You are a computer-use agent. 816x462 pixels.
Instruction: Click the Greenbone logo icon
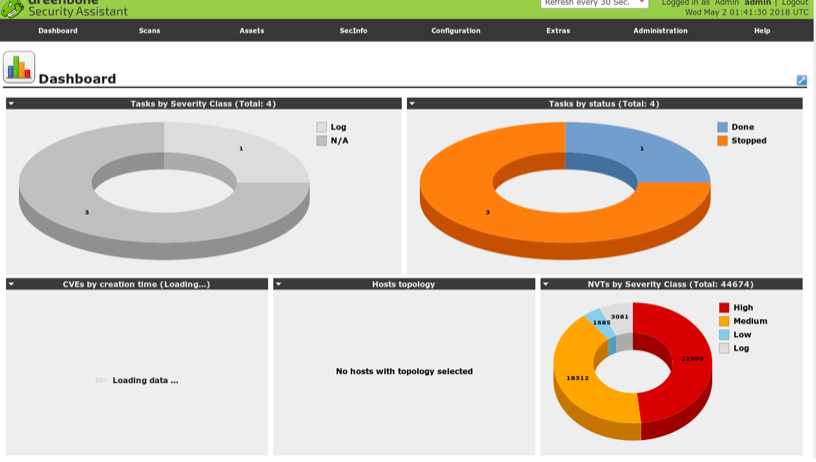tap(12, 8)
